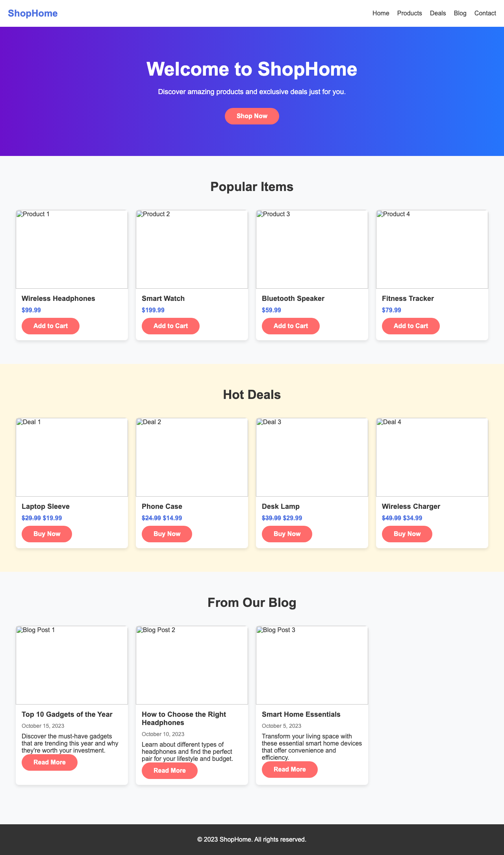
Task: Select Home in the navigation bar
Action: 380,13
